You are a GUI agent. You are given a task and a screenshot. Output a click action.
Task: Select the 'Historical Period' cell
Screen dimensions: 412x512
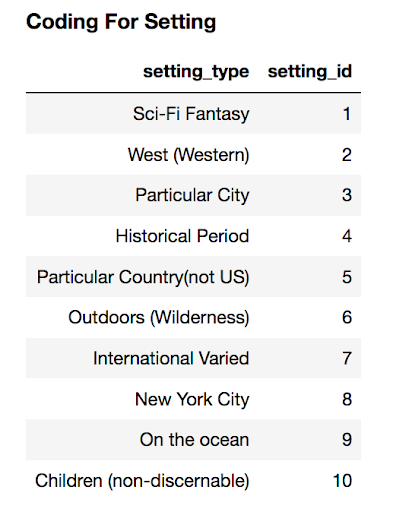(182, 236)
